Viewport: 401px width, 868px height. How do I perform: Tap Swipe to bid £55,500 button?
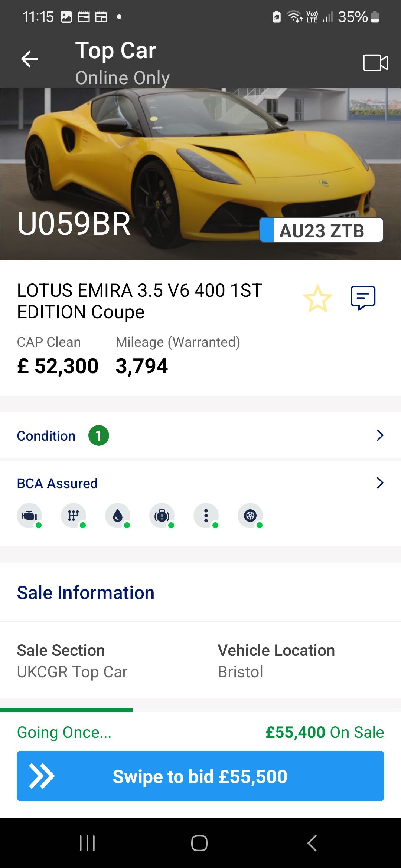pos(200,776)
